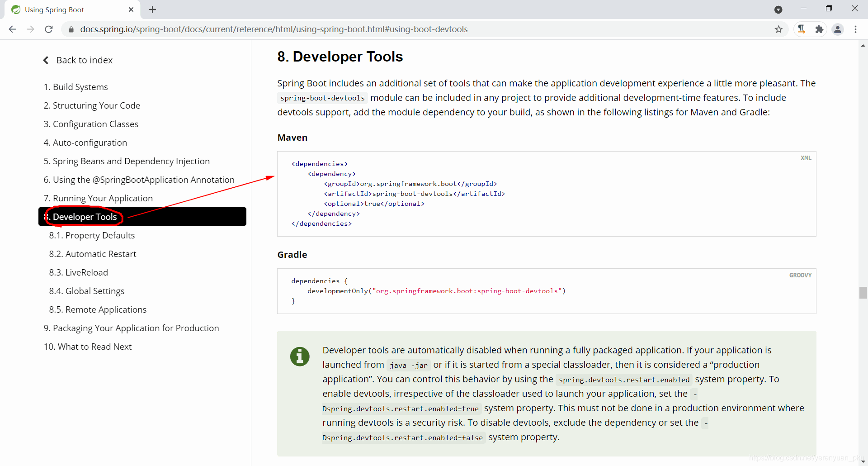
Task: Click the XML label on Maven code block
Action: (806, 158)
